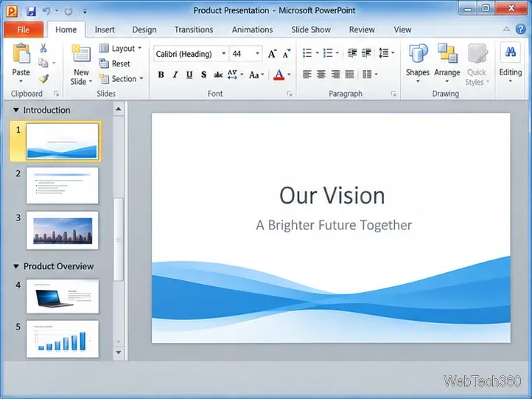
Task: Open the Section dropdown
Action: [121, 79]
